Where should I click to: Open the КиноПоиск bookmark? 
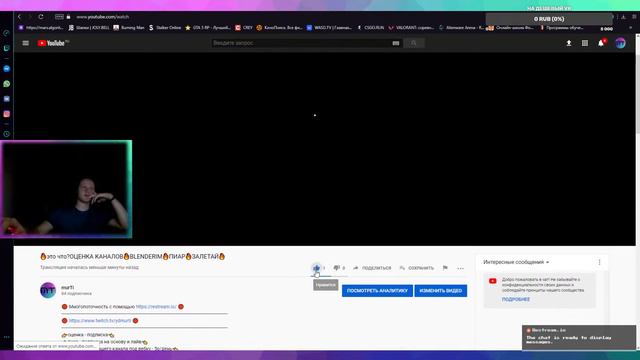280,28
